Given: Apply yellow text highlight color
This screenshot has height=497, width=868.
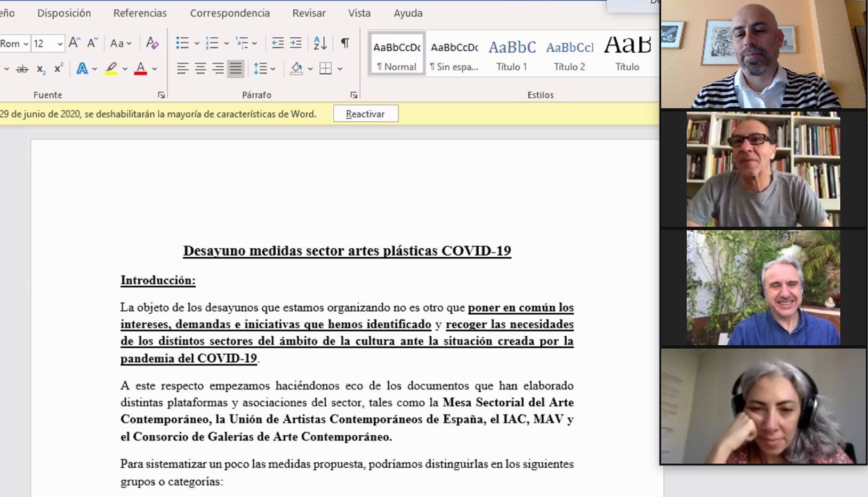Looking at the screenshot, I should click(111, 69).
